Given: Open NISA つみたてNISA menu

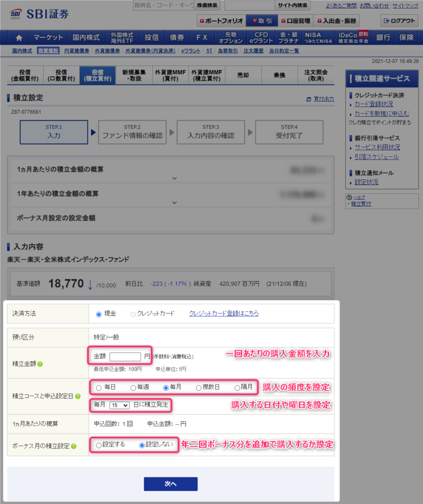Looking at the screenshot, I should [318, 37].
